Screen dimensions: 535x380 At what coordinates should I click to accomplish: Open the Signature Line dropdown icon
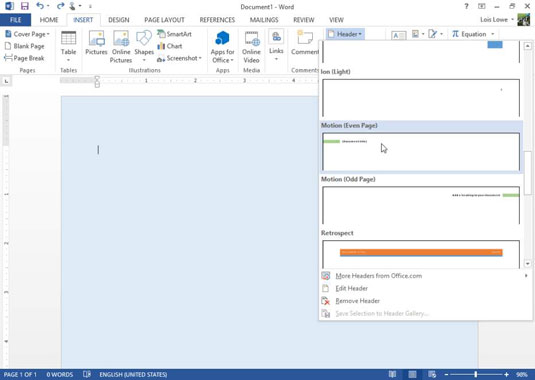coord(435,34)
